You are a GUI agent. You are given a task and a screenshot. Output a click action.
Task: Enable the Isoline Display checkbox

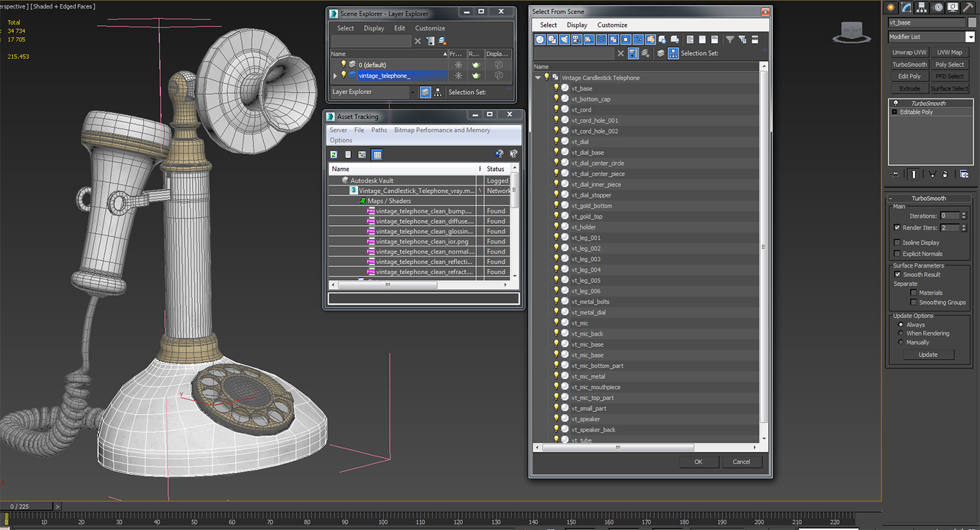click(x=897, y=242)
